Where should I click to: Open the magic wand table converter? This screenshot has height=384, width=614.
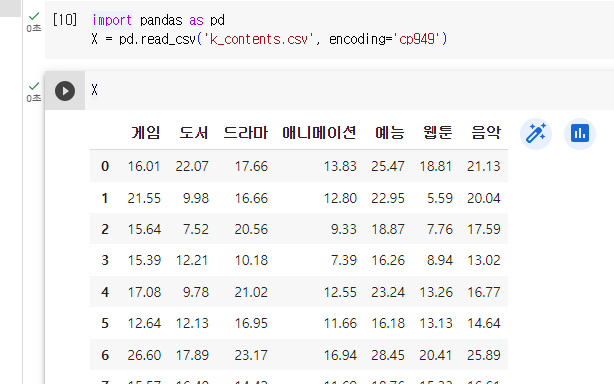[536, 134]
